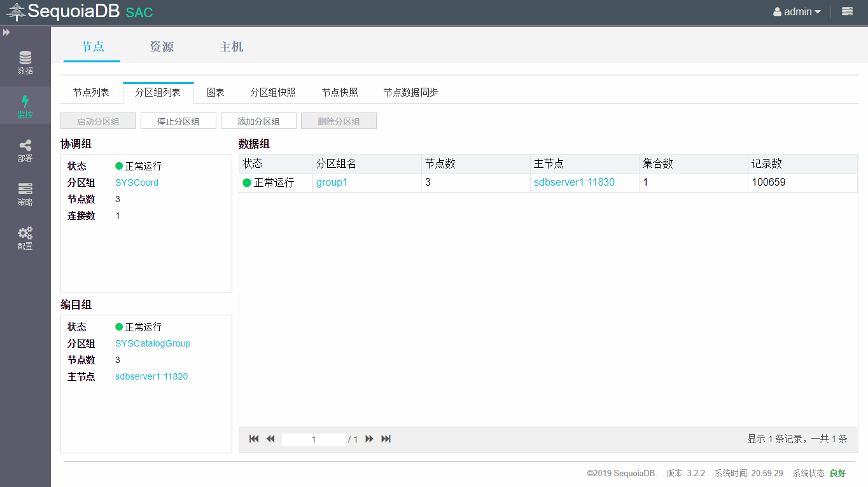The height and width of the screenshot is (487, 868).
Task: Click the page number input field
Action: click(313, 439)
